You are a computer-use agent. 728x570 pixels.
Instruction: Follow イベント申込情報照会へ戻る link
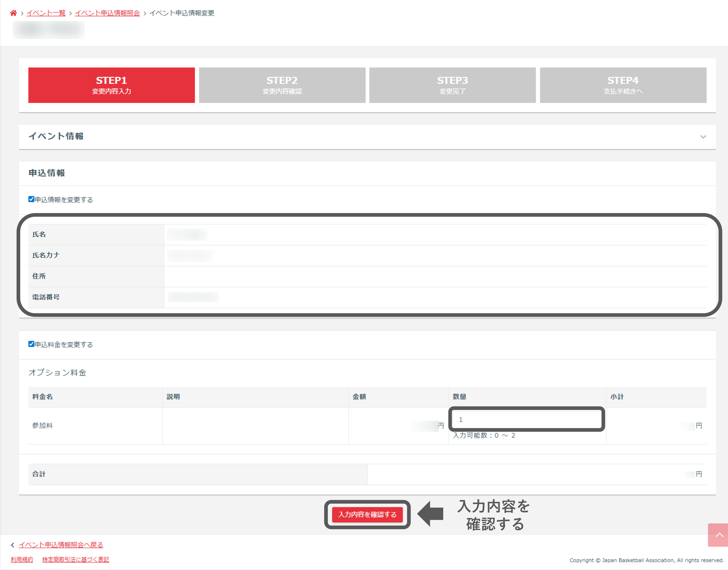[x=61, y=545]
